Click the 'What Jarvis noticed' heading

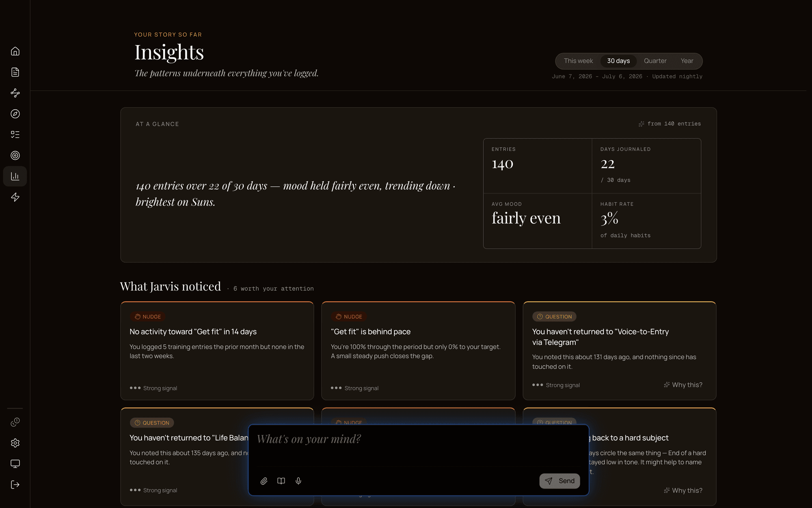point(171,287)
